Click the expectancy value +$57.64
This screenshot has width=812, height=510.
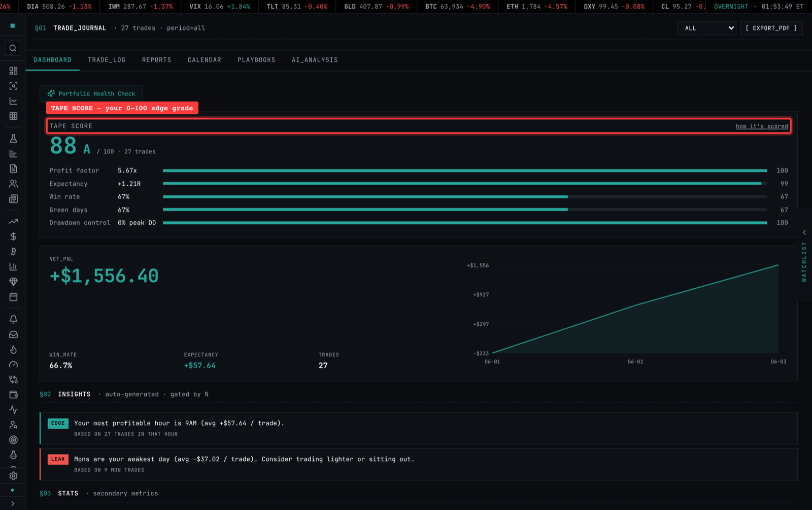click(200, 365)
